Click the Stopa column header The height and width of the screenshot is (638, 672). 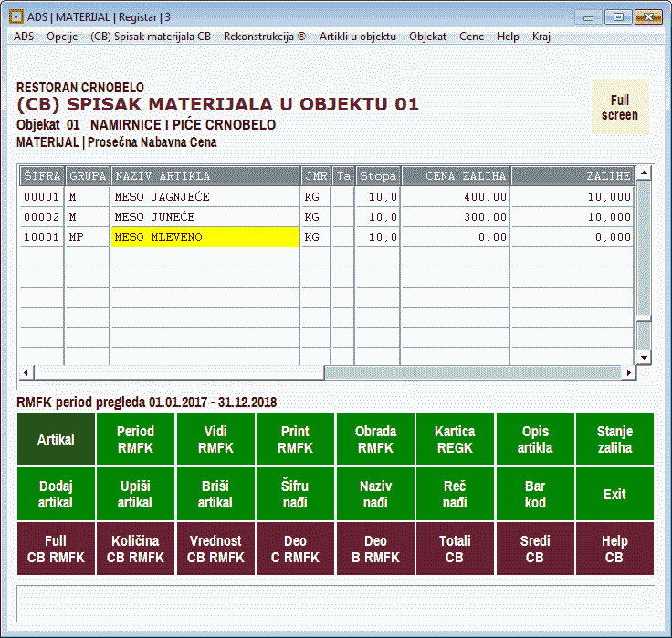click(378, 175)
